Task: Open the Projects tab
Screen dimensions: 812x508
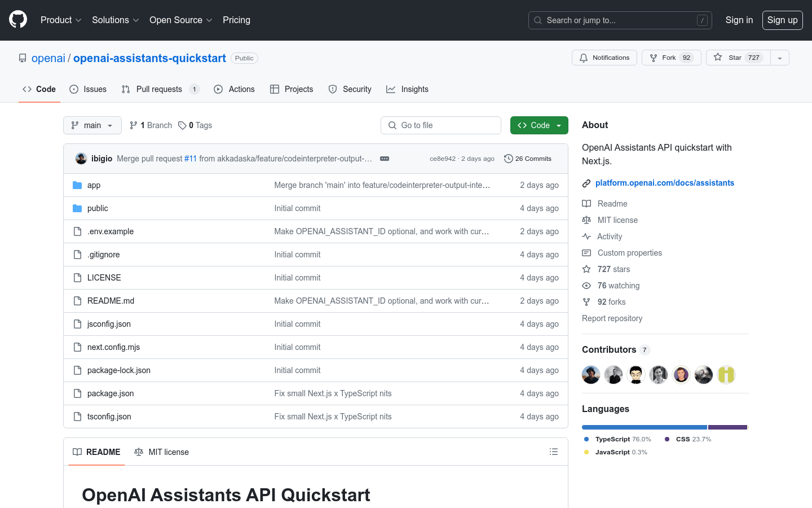Action: [292, 89]
